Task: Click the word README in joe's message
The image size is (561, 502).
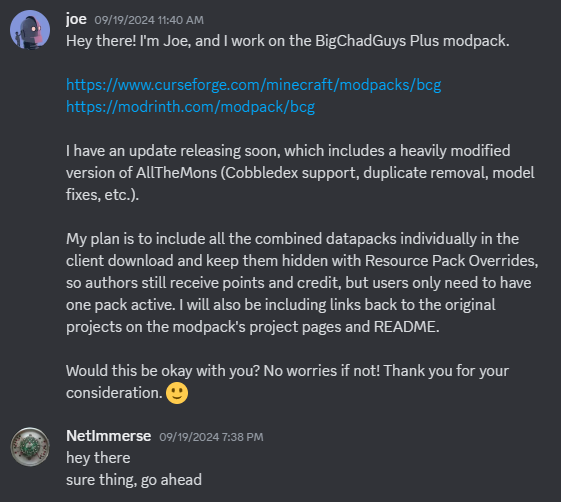Action: [x=405, y=327]
